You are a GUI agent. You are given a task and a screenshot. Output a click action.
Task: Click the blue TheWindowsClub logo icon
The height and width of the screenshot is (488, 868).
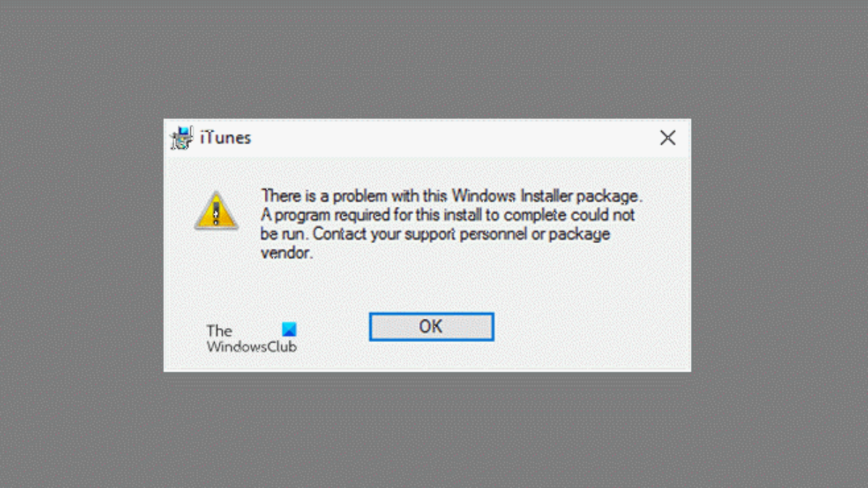pyautogui.click(x=289, y=330)
